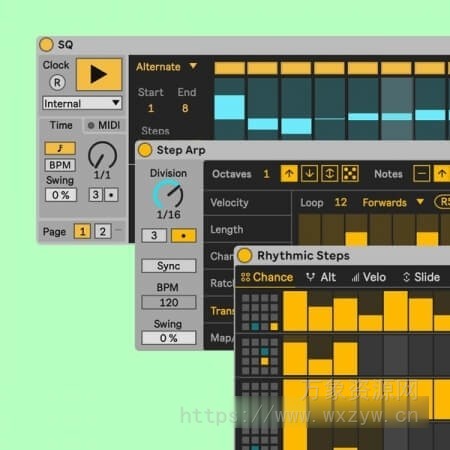Click the first Chance bar in top row
The image size is (450, 450).
(x=295, y=311)
